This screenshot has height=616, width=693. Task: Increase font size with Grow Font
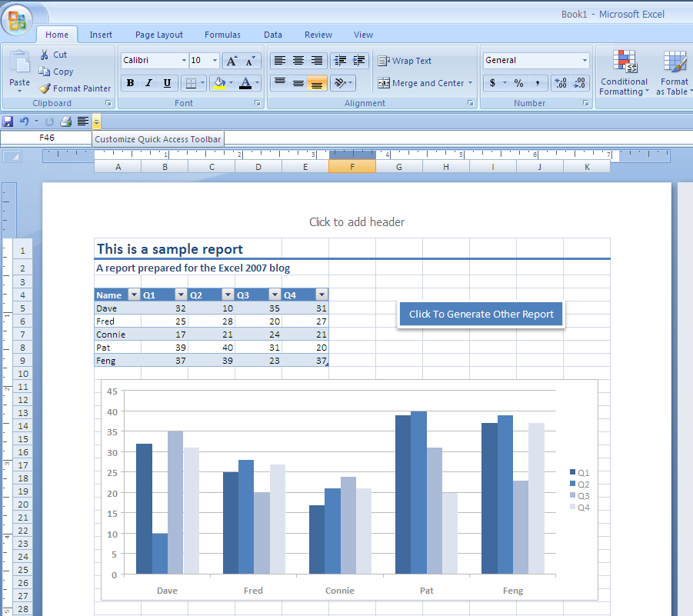coord(232,61)
